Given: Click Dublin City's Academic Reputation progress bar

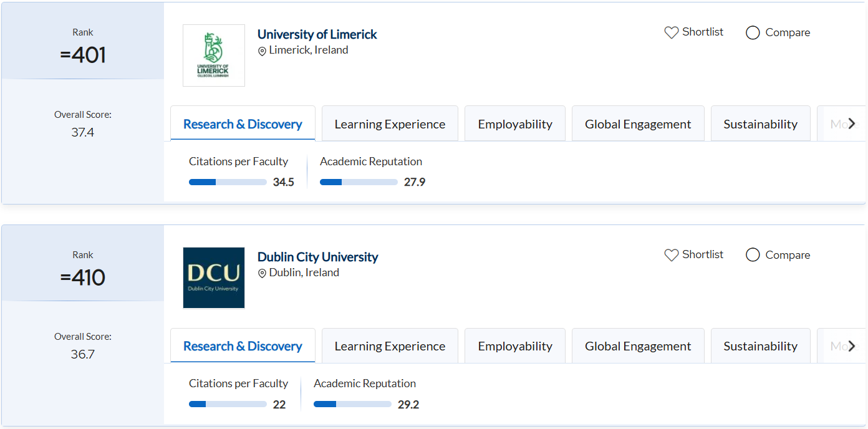Looking at the screenshot, I should tap(352, 404).
